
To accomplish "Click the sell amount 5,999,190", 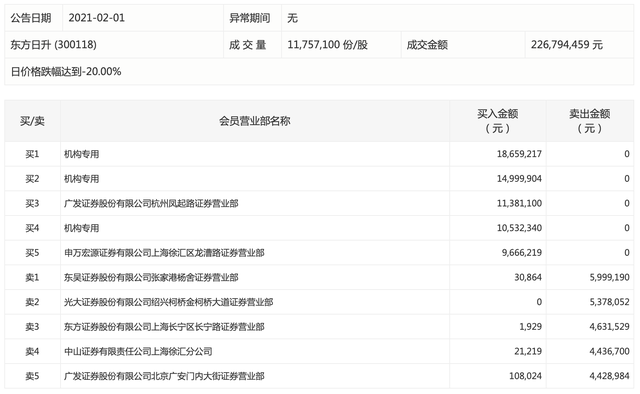I will point(609,277).
